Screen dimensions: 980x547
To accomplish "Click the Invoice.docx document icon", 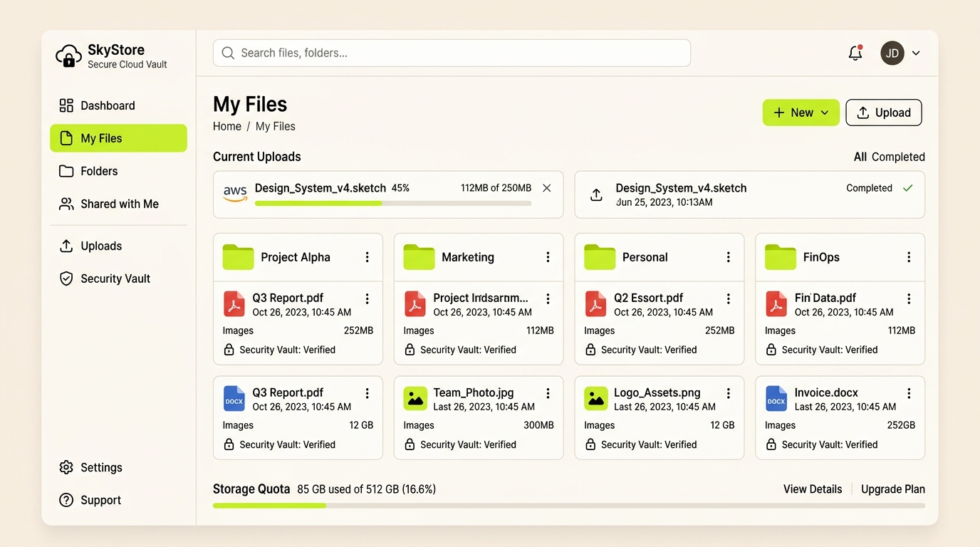I will tap(776, 399).
